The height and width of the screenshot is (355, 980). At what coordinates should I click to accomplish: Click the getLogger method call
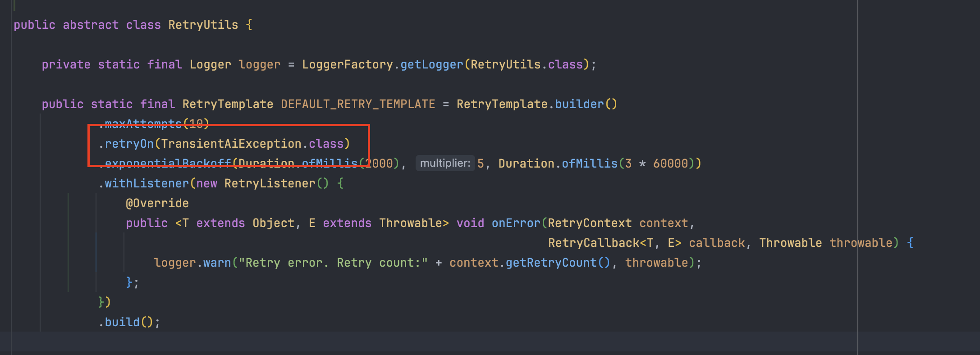[432, 64]
